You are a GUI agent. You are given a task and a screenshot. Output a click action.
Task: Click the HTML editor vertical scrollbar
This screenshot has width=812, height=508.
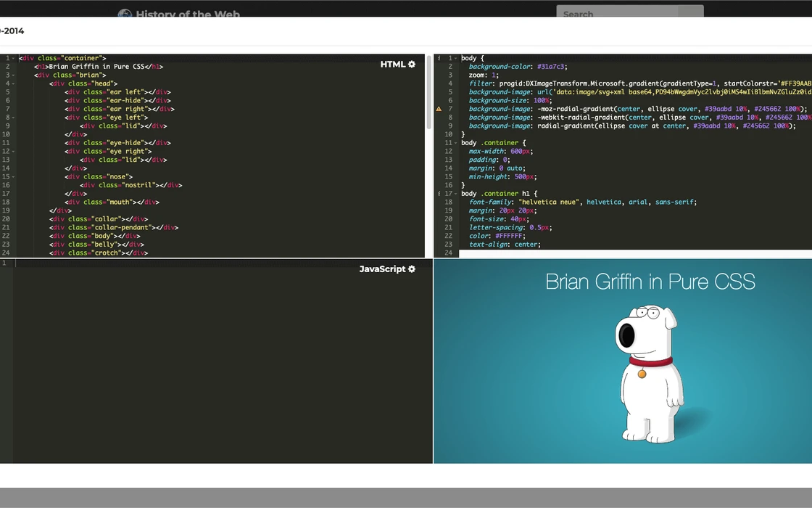[x=428, y=92]
